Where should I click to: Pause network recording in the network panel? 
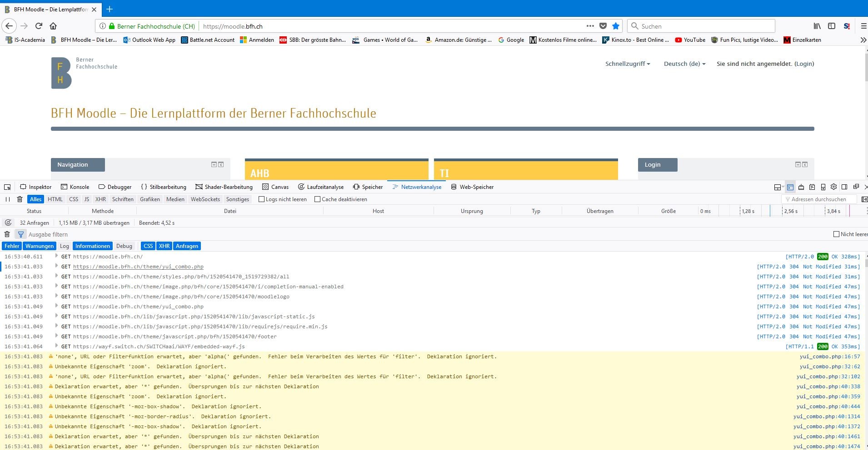click(8, 199)
